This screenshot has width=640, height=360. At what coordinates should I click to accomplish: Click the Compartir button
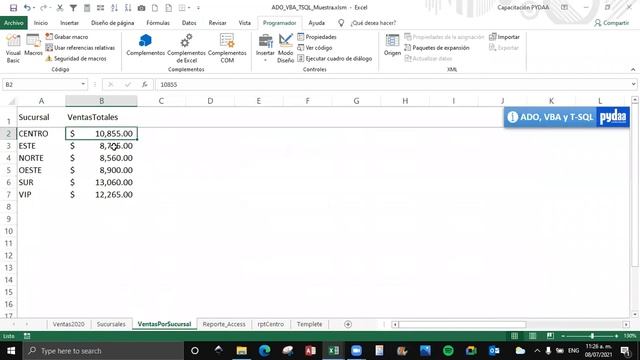[x=611, y=23]
